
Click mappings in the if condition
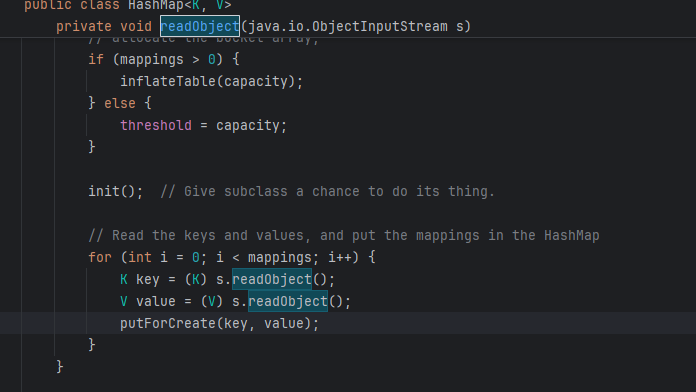pyautogui.click(x=152, y=59)
